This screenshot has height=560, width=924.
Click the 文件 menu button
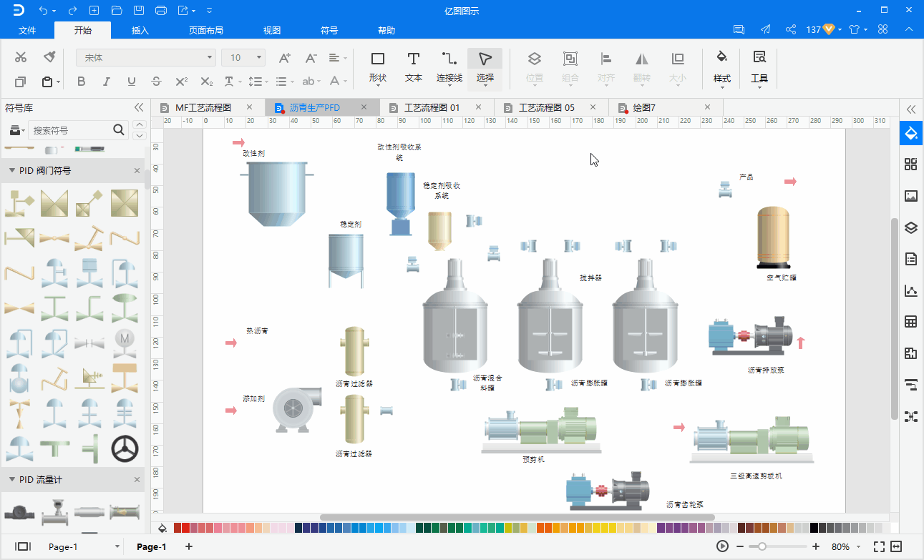27,30
